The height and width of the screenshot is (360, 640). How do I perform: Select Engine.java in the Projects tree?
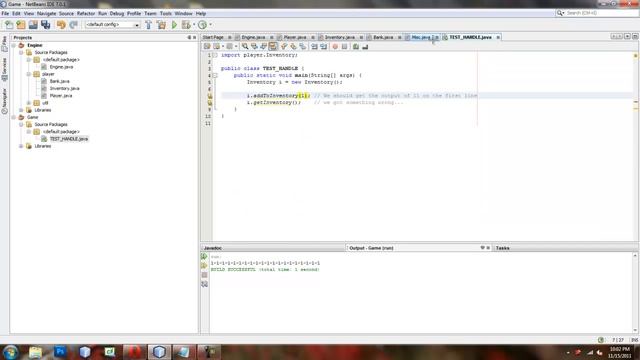[x=62, y=67]
